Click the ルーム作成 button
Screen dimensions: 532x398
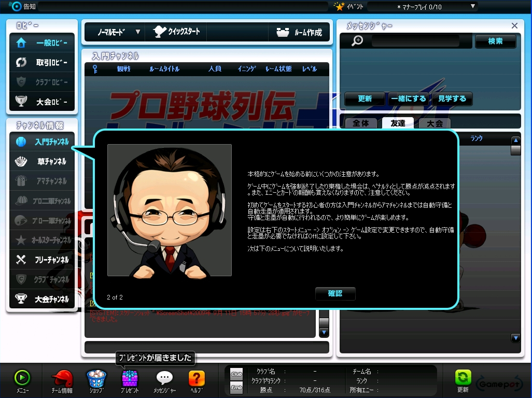pyautogui.click(x=300, y=32)
